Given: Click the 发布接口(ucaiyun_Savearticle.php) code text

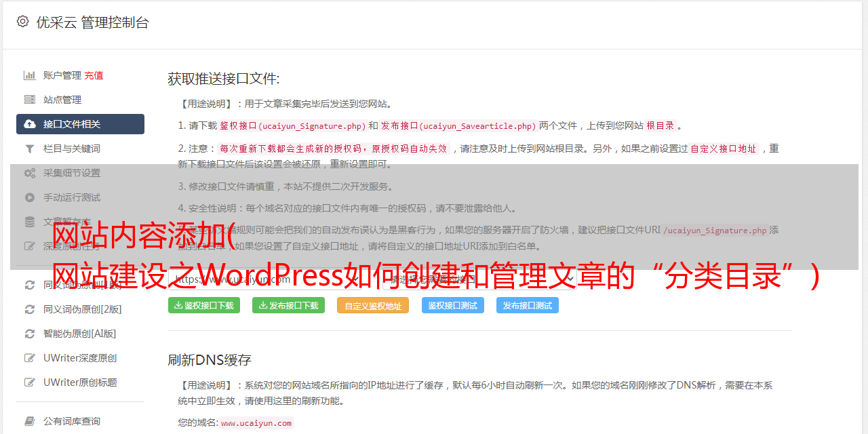Looking at the screenshot, I should [x=459, y=125].
